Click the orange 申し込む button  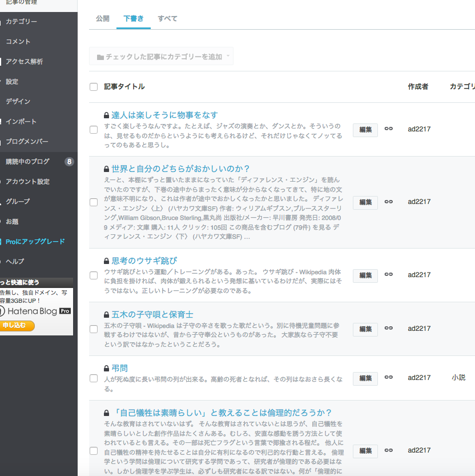coord(17,326)
